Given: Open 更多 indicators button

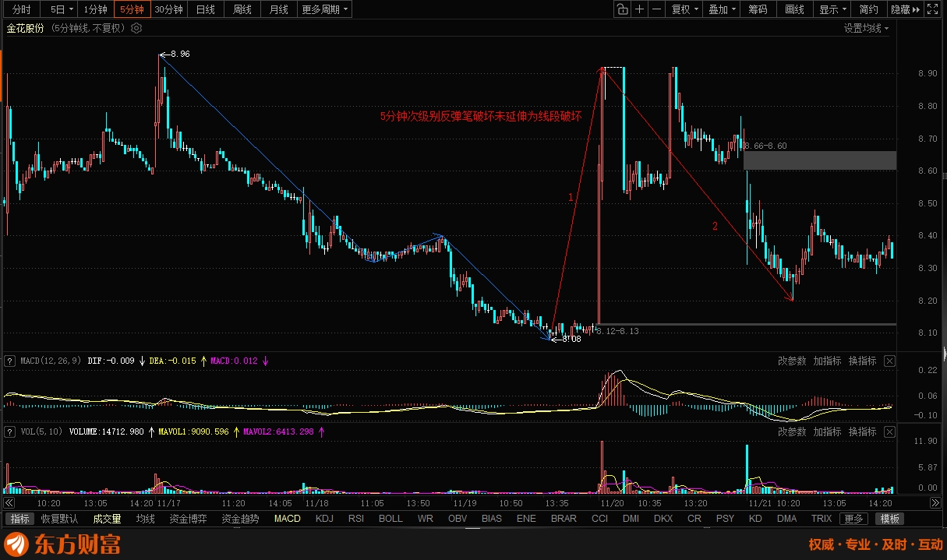Looking at the screenshot, I should pos(853,519).
